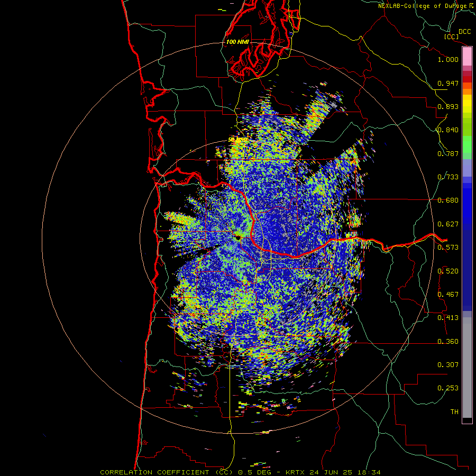
Task: Click the 0.733 legend value
Action: coord(448,177)
